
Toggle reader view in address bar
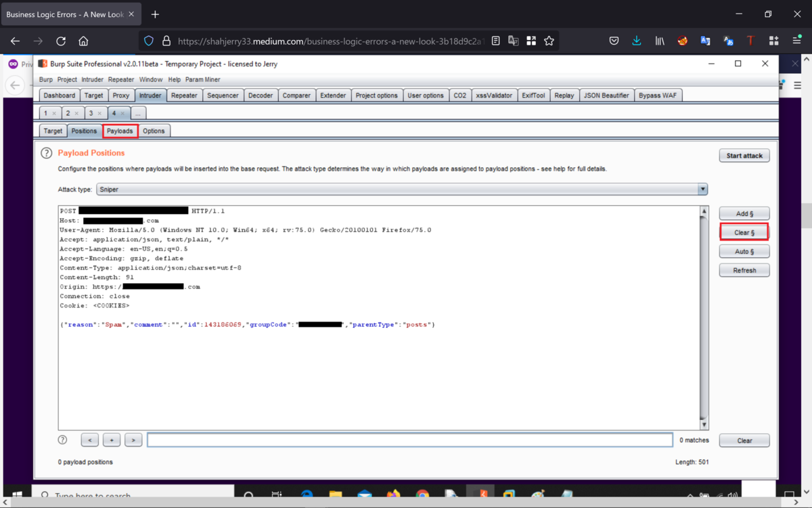[x=496, y=41]
